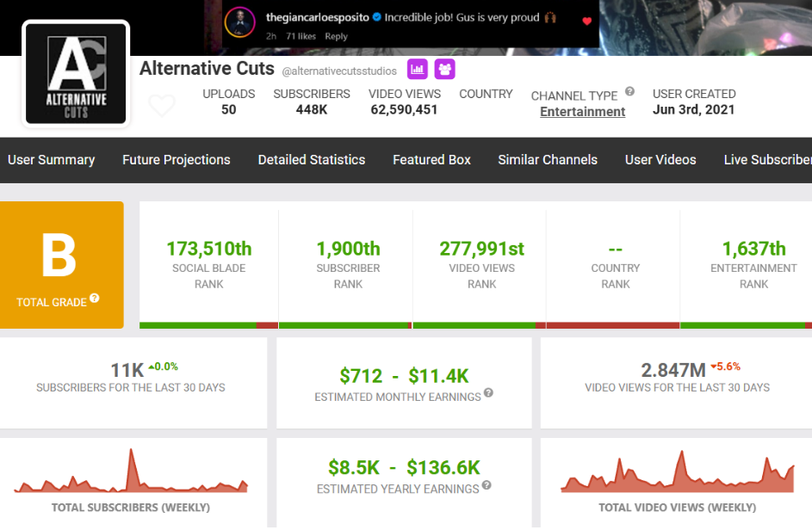Image resolution: width=812 pixels, height=530 pixels.
Task: Open the Similar Channels tab
Action: click(548, 160)
